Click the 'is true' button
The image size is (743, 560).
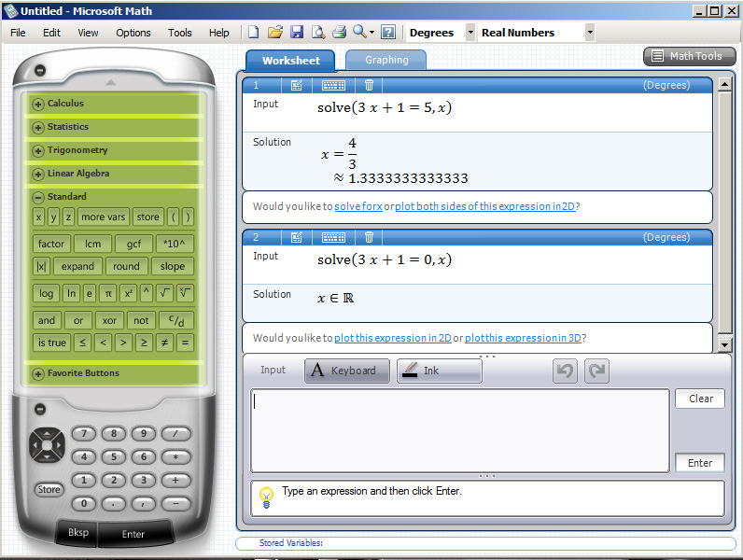[51, 343]
